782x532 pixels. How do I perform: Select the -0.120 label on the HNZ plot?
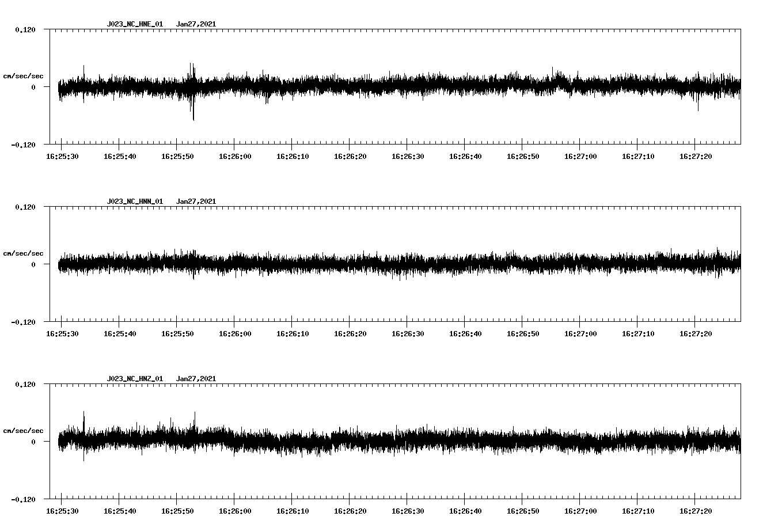tap(22, 500)
